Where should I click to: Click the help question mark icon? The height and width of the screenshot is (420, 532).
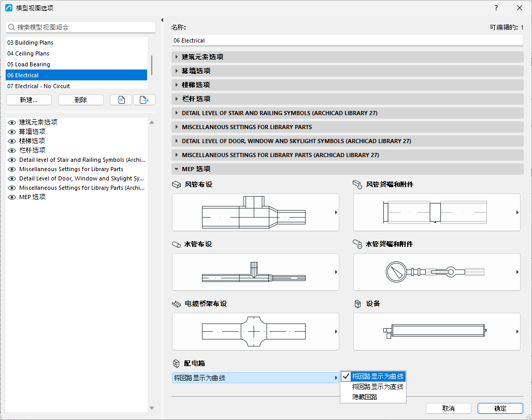click(x=496, y=8)
